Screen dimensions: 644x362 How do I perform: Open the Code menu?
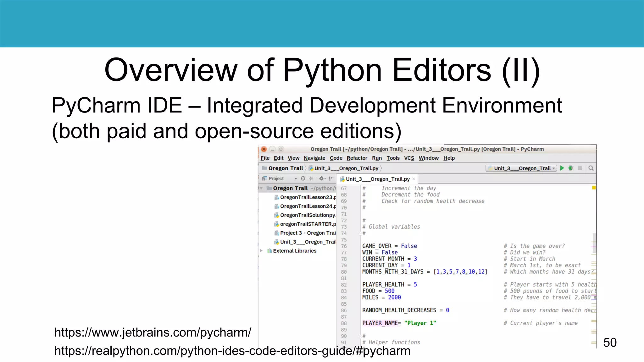click(x=336, y=158)
